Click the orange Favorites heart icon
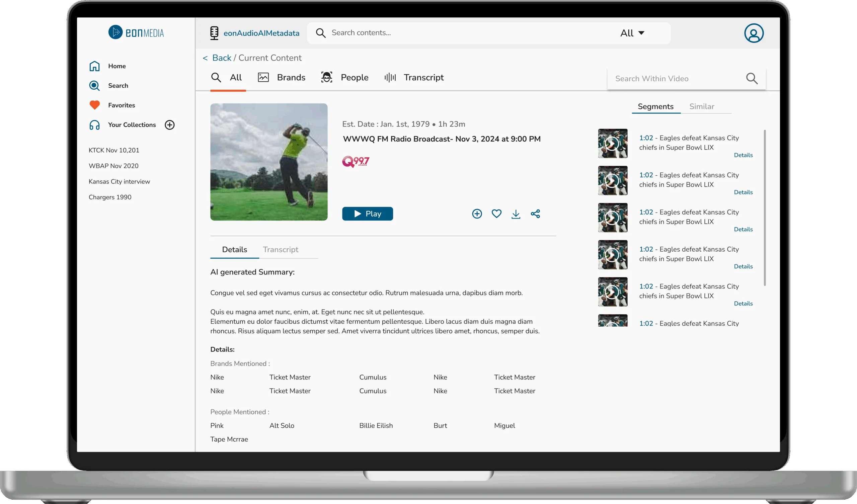The height and width of the screenshot is (504, 857). coord(94,105)
